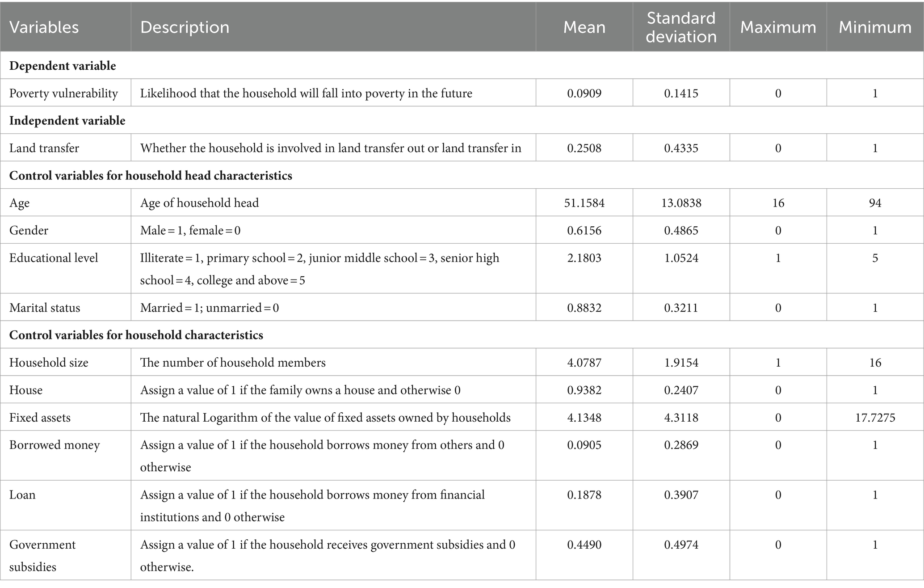Click the Fixed assets minimum value 17.7275
Viewport: 924px width, 588px height.
tap(875, 418)
